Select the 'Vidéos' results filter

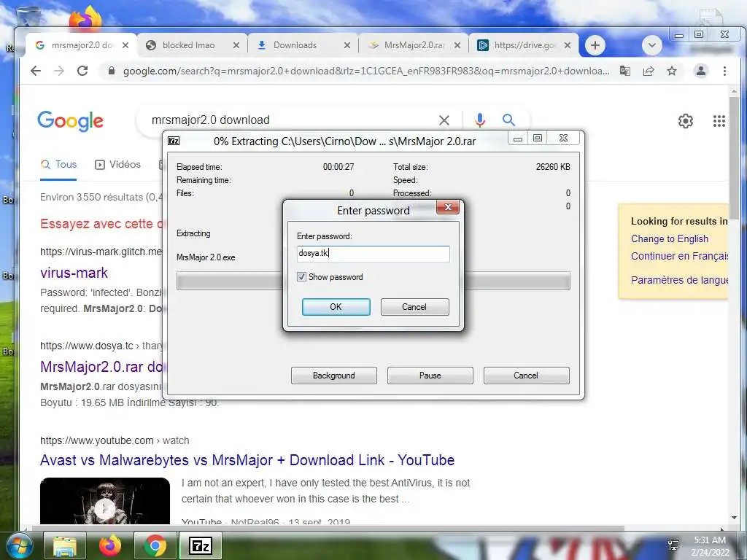[117, 164]
